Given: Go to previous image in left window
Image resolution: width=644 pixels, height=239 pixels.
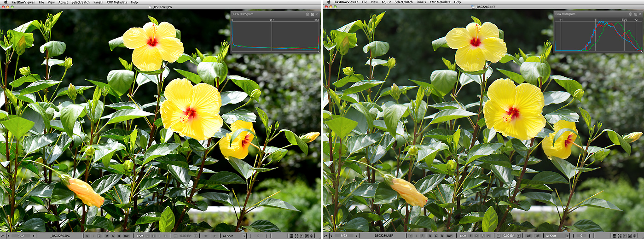Looking at the screenshot, I should point(9,236).
